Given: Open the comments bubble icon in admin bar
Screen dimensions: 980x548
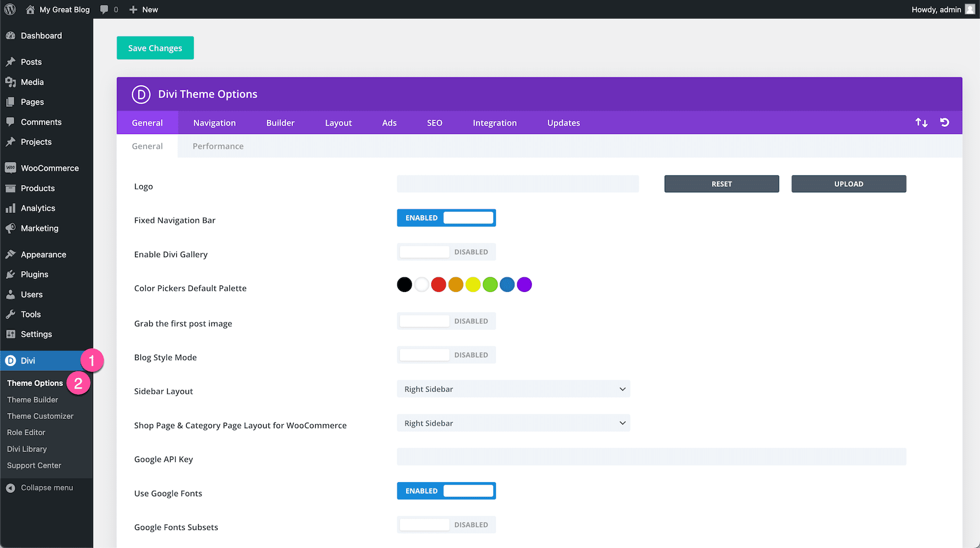Looking at the screenshot, I should coord(104,10).
